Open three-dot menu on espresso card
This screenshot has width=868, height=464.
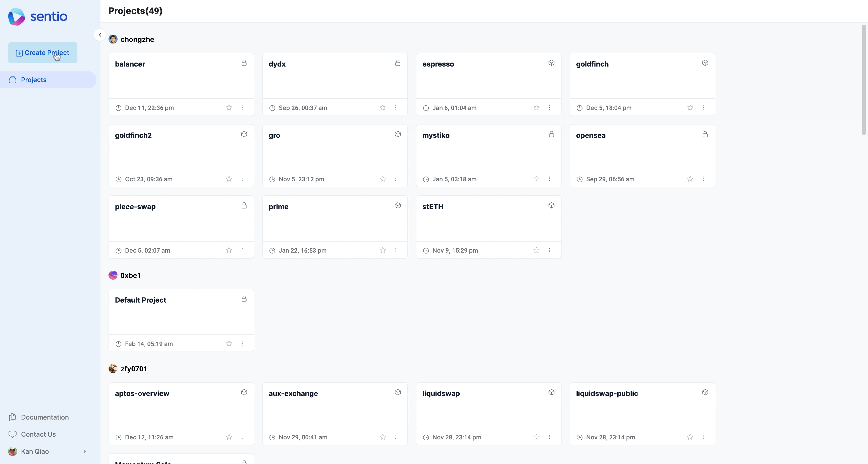pyautogui.click(x=550, y=108)
